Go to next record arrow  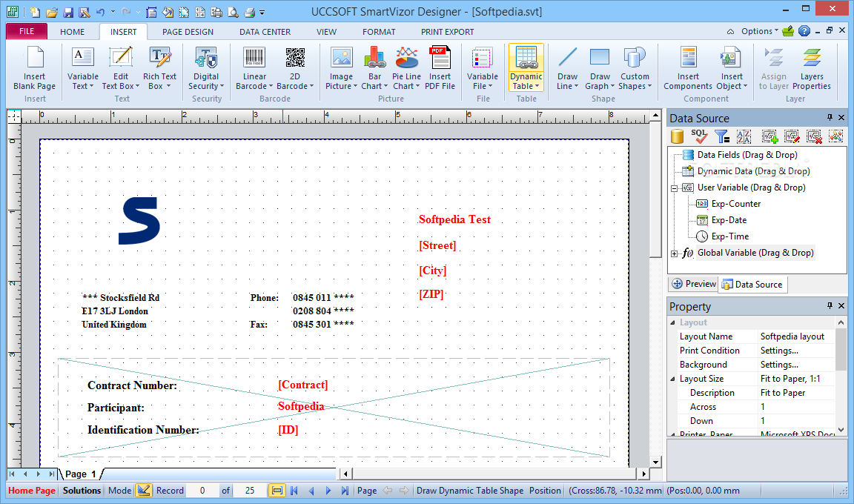tap(328, 491)
